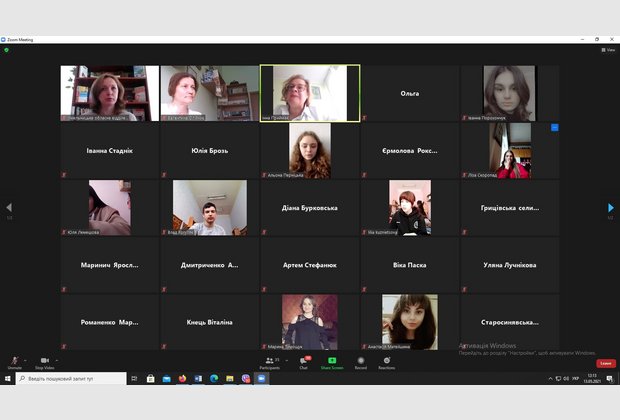Open the Chat panel
Viewport: 620px width, 420px height.
point(303,362)
